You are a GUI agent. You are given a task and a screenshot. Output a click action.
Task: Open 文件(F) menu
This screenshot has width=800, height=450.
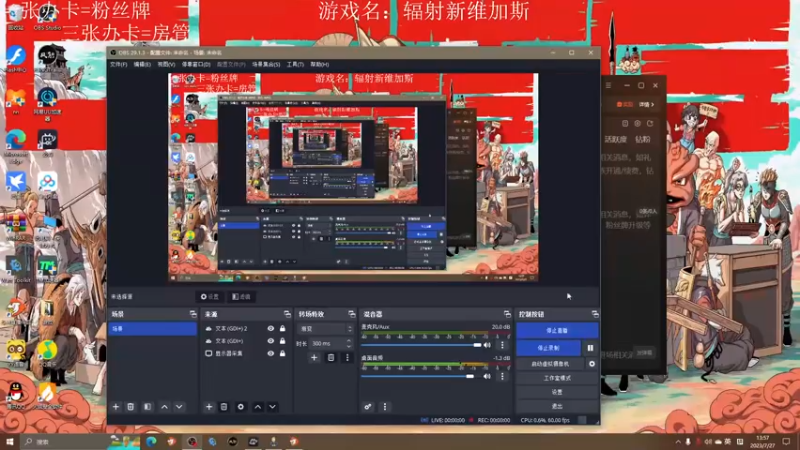pyautogui.click(x=118, y=64)
